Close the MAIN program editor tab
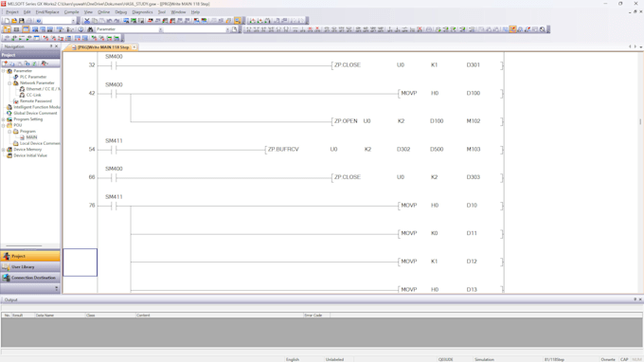Screen dimensions: 644x362 pyautogui.click(x=134, y=47)
